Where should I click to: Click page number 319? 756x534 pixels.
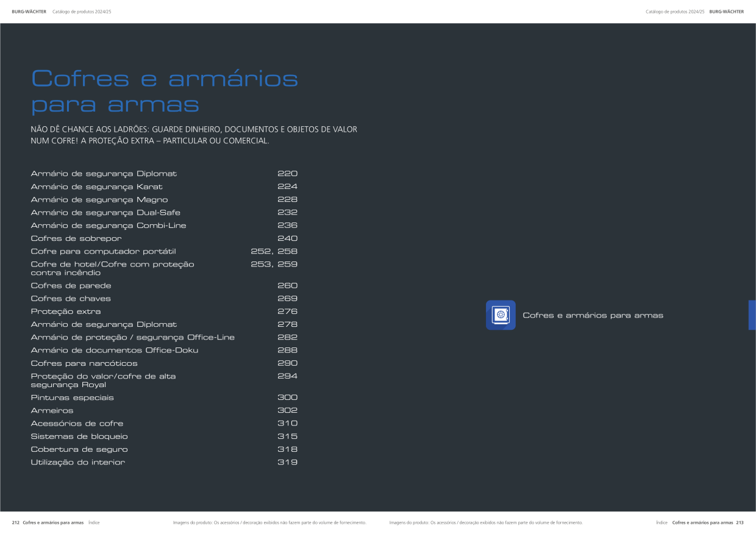[287, 462]
